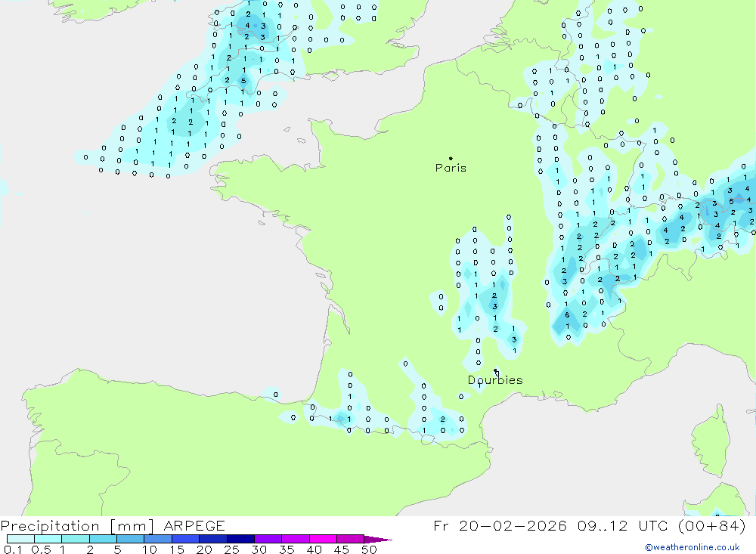Pick the 25–30 mm legend swatch
756x554 pixels.
[x=240, y=539]
